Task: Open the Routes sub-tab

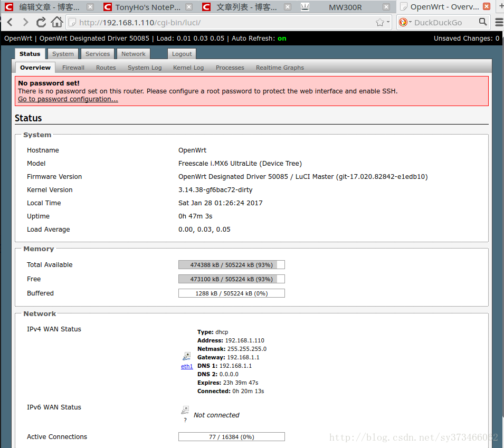Action: tap(106, 68)
